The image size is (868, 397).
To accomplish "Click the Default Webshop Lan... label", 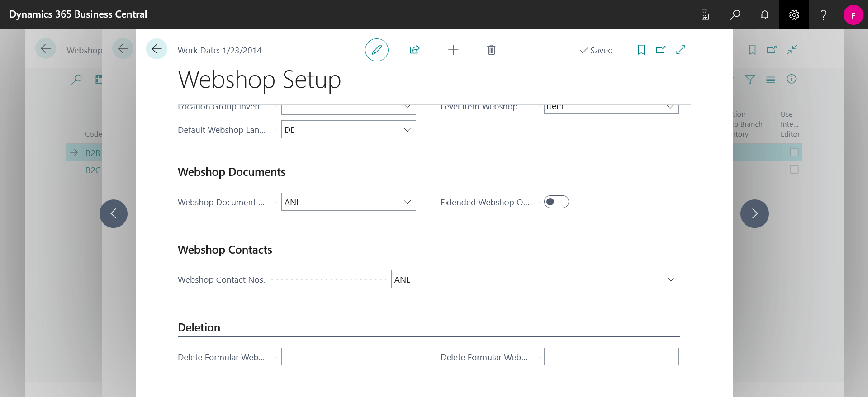I will (x=222, y=130).
